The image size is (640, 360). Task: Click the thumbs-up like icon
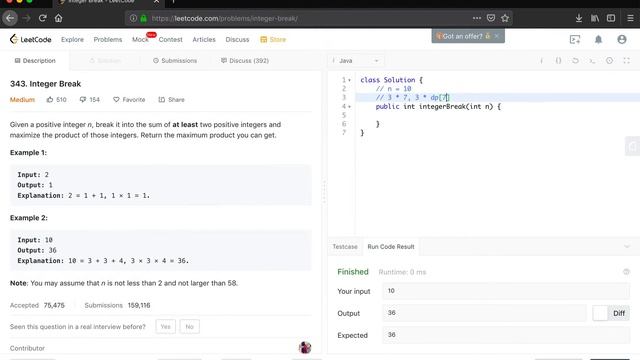pyautogui.click(x=50, y=100)
